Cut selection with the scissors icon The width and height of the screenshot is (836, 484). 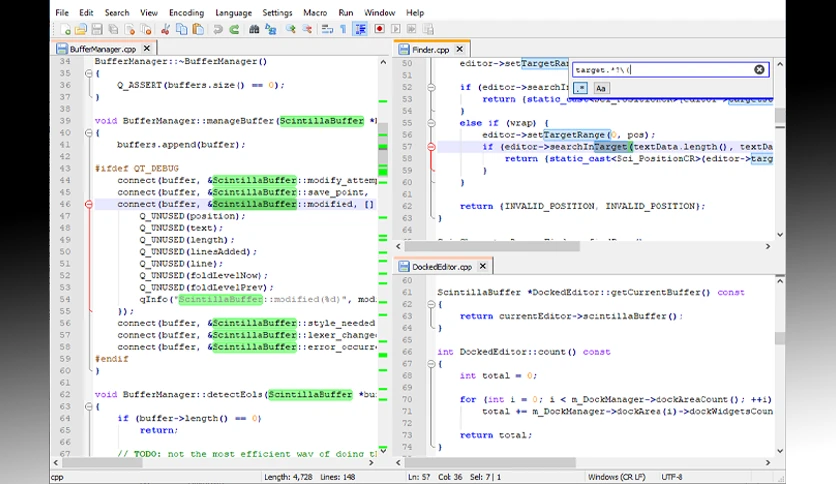pos(165,29)
